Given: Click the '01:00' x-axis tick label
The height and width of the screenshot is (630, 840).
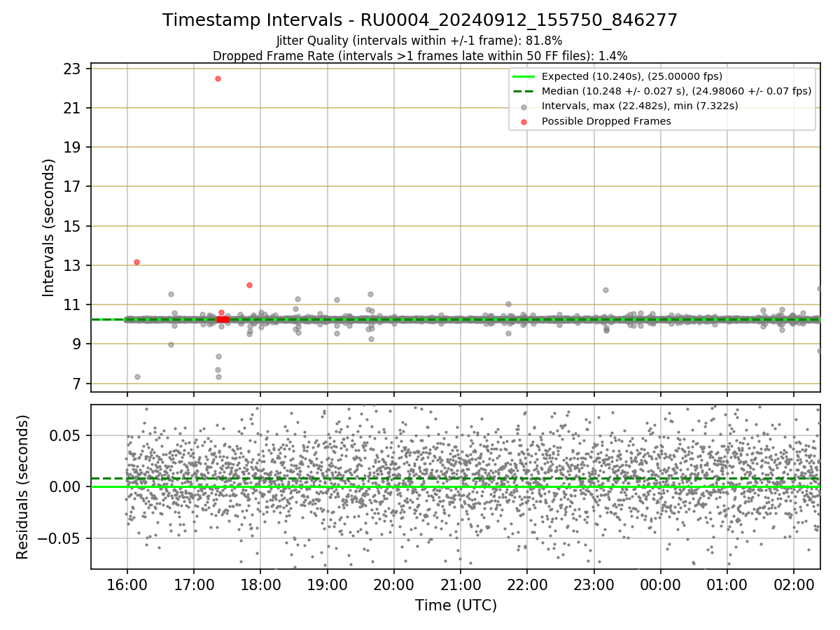Looking at the screenshot, I should 727,584.
